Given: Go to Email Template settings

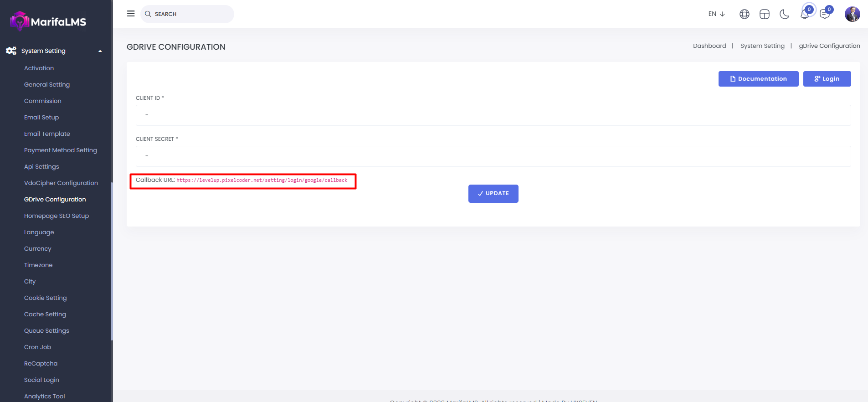Looking at the screenshot, I should [x=47, y=134].
